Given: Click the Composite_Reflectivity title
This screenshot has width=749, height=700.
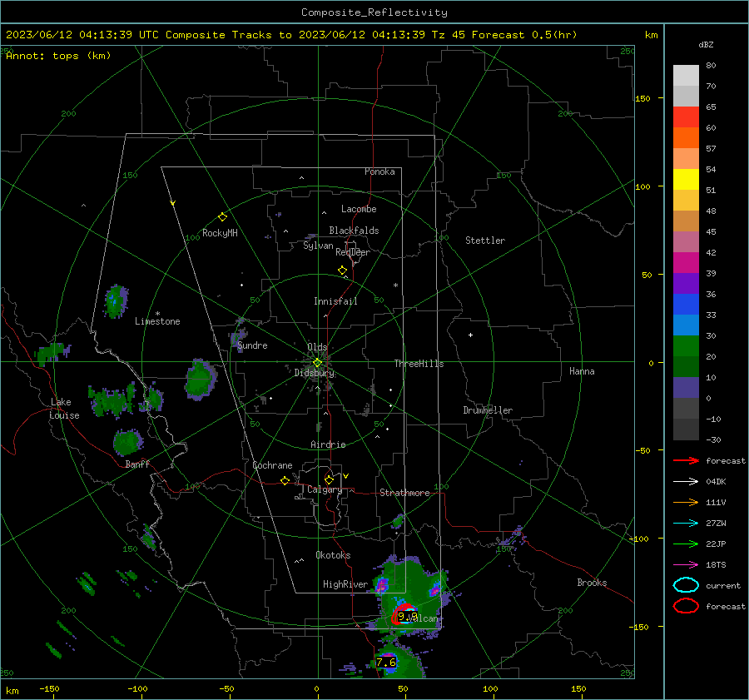Looking at the screenshot, I should point(374,12).
